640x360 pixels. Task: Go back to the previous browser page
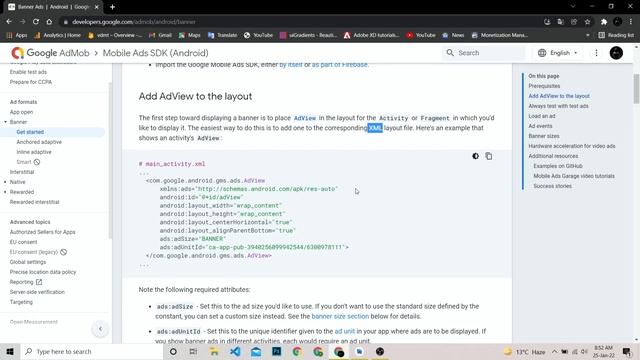9,22
